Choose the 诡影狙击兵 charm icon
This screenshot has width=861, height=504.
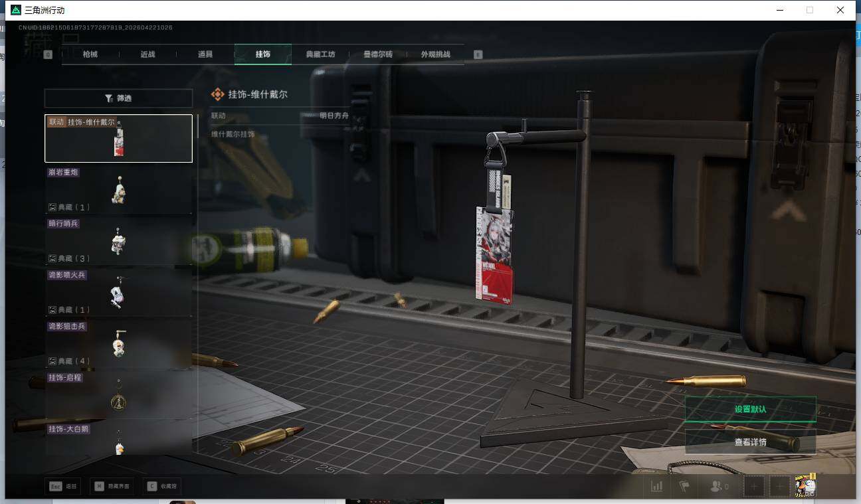pos(118,344)
